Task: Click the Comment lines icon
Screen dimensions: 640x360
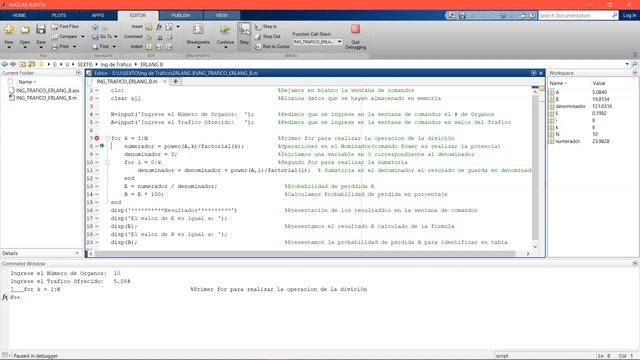Action: pos(149,37)
